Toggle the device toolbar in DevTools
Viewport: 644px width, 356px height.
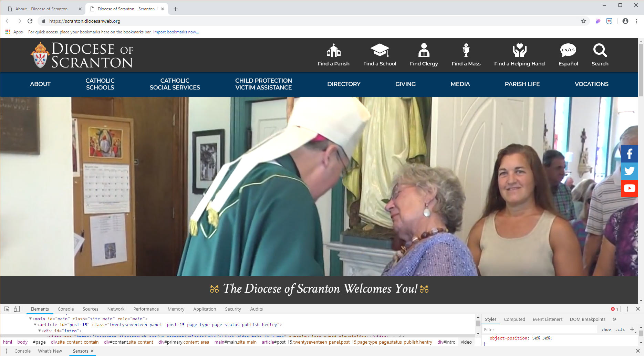point(17,309)
